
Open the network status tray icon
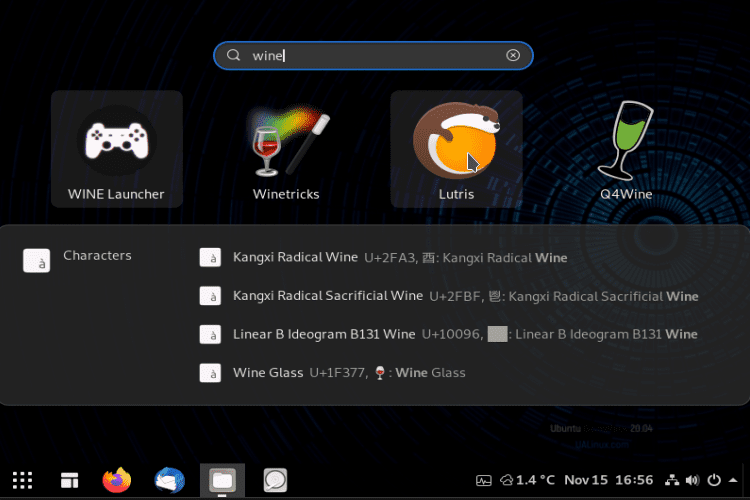(672, 480)
